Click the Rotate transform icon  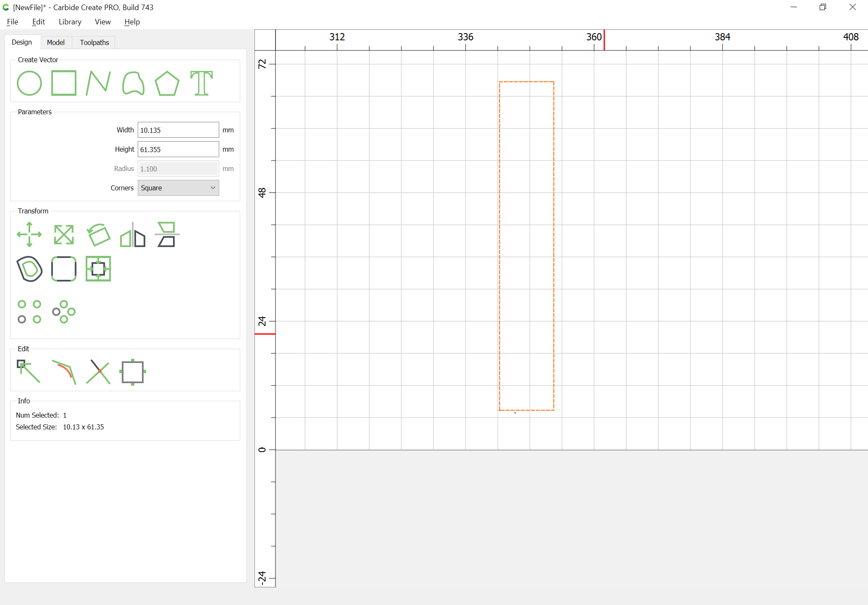click(x=98, y=234)
